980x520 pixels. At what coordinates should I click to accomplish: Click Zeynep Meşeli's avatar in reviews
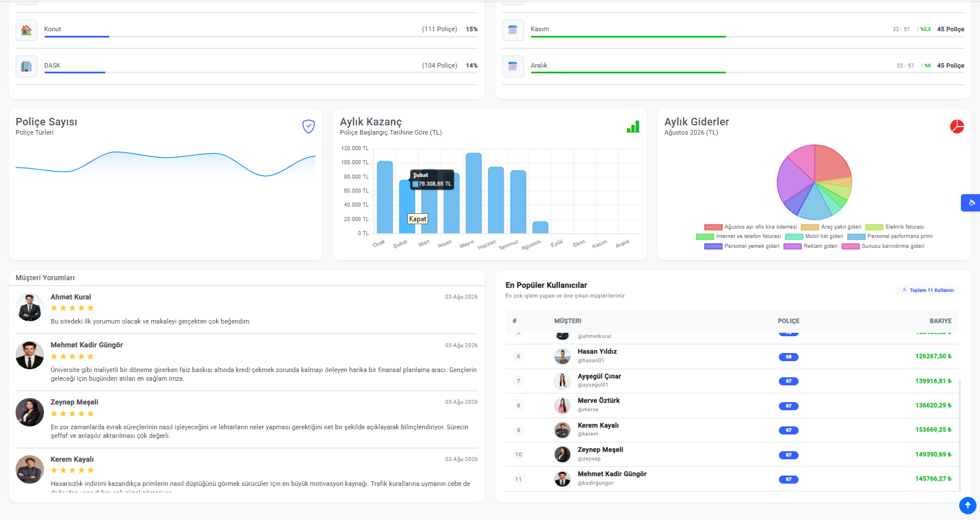[29, 413]
